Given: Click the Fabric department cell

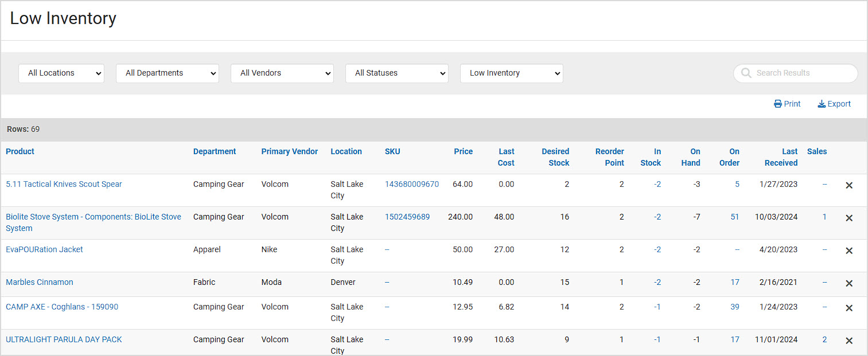Looking at the screenshot, I should pos(204,282).
